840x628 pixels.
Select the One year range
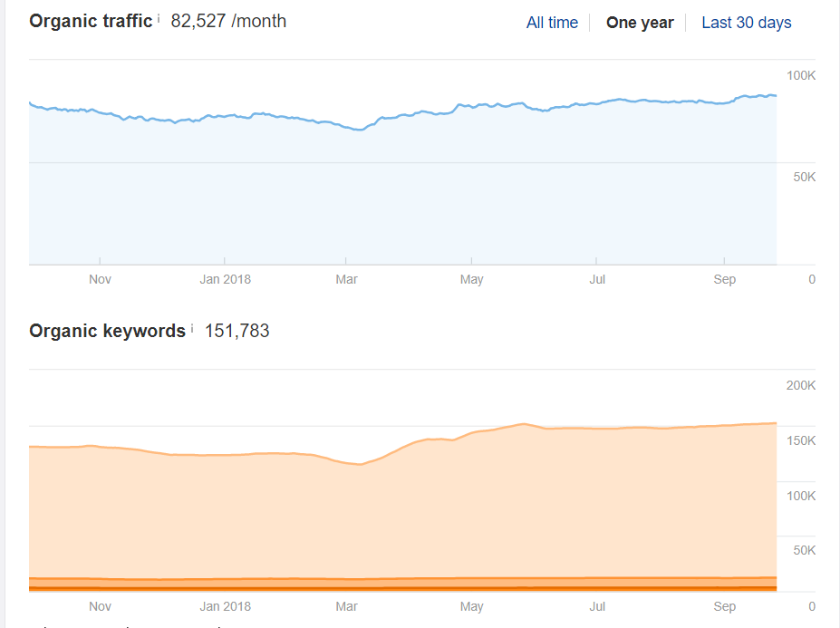(640, 23)
